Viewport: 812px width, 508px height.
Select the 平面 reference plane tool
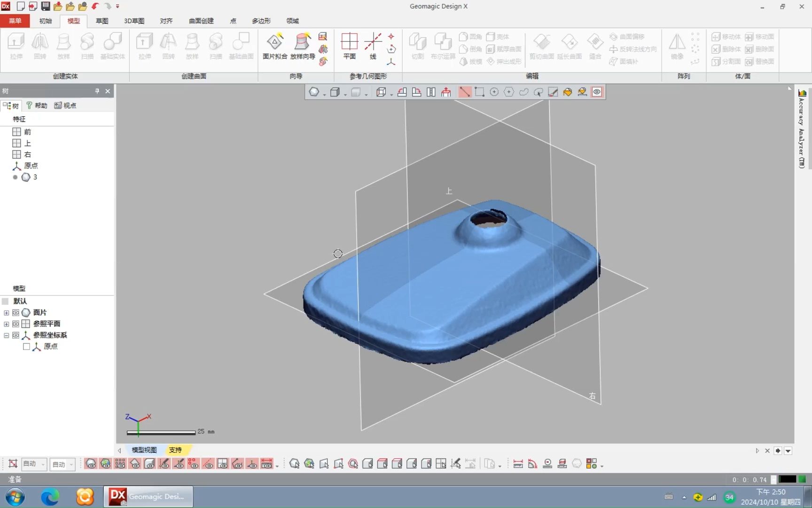point(350,47)
